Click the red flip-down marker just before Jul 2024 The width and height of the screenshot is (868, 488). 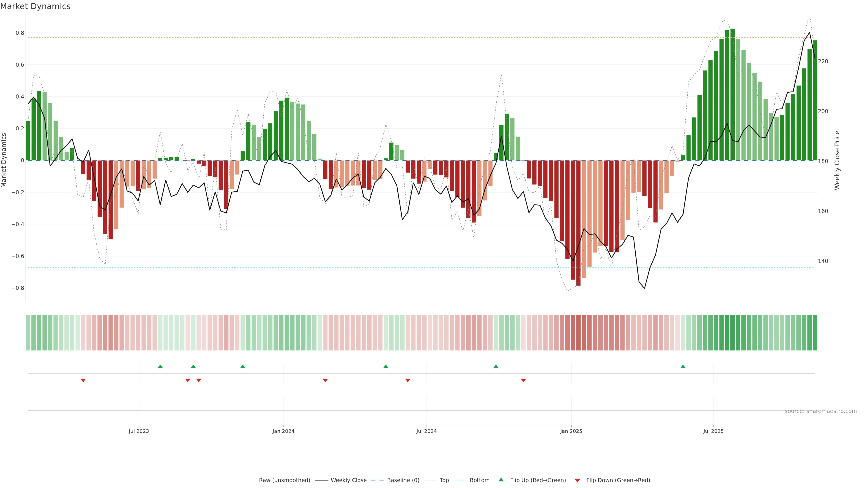408,380
